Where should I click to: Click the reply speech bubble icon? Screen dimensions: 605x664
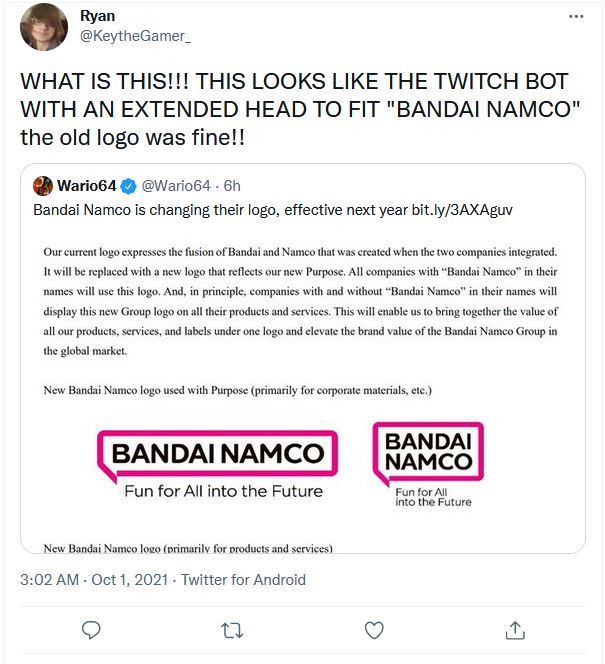tap(91, 629)
